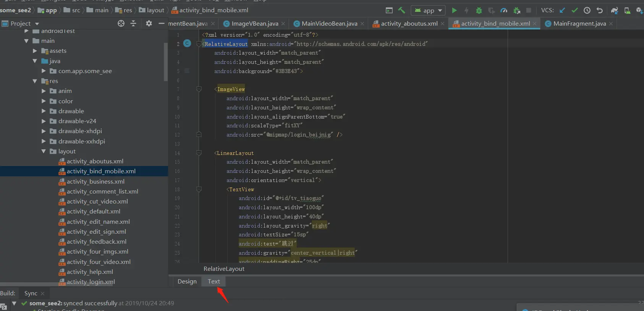Click the app breadcrumb in navigation bar
Screen dimensions: 644x311
click(x=47, y=10)
